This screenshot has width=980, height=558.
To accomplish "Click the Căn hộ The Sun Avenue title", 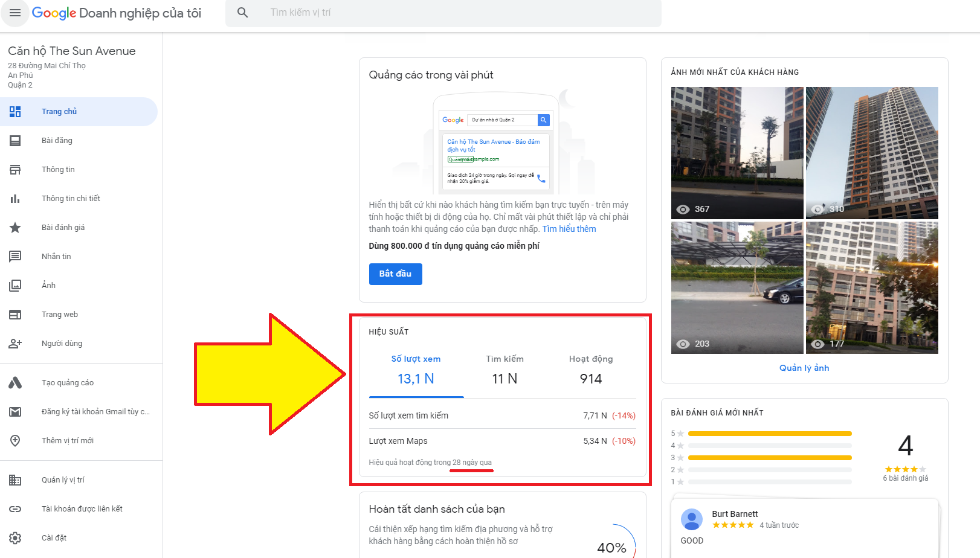I will (x=71, y=51).
